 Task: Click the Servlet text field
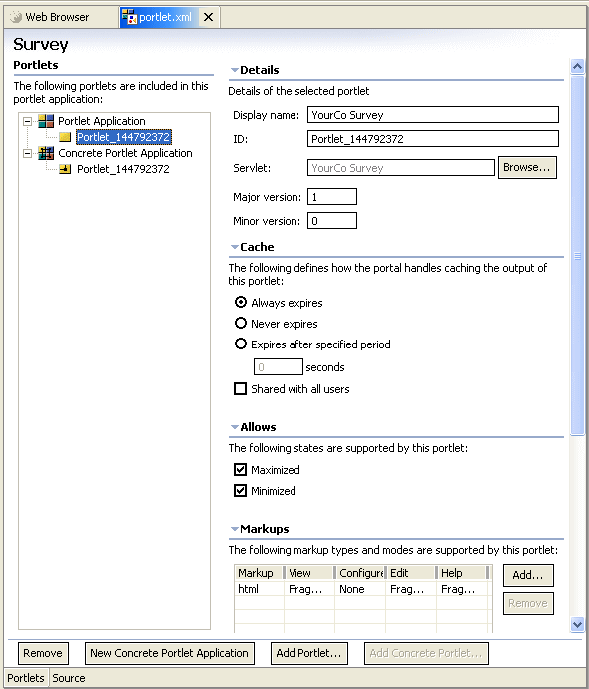400,168
